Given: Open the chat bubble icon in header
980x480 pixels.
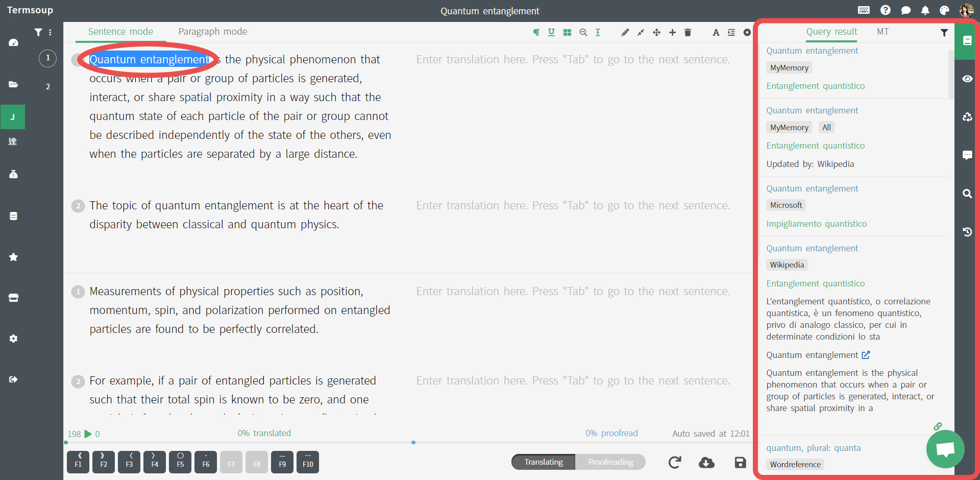Looking at the screenshot, I should 906,10.
